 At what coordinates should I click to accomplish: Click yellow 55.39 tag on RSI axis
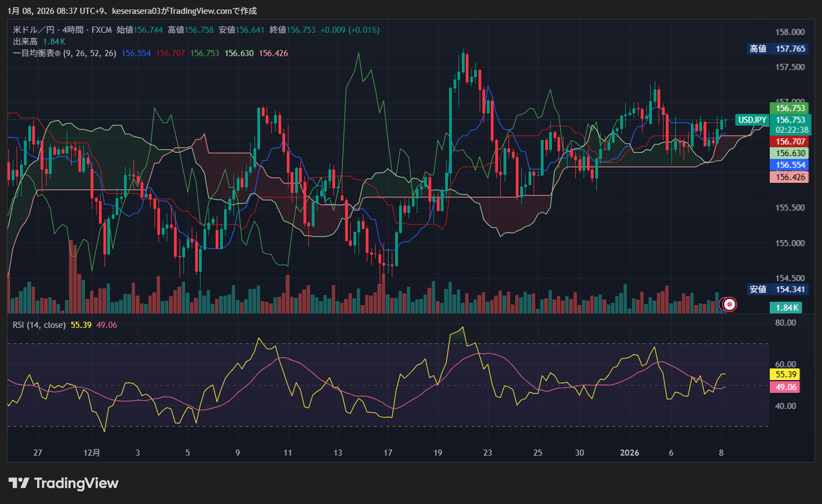(783, 374)
